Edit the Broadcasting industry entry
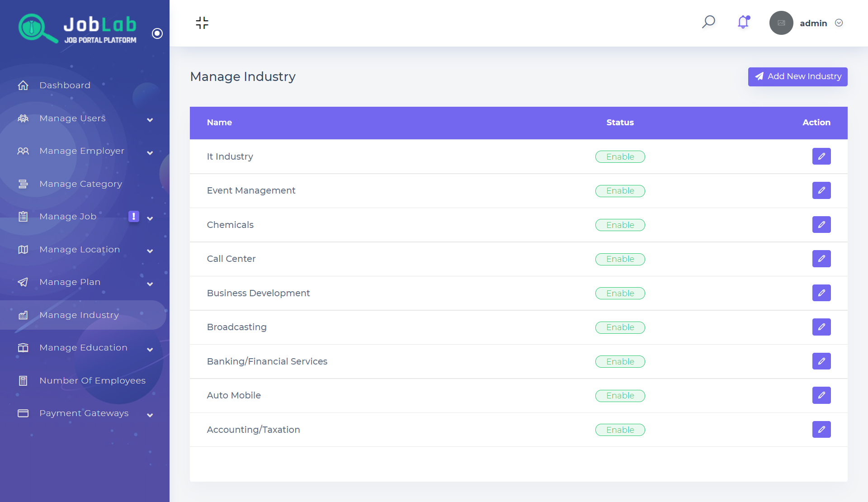 (x=821, y=327)
